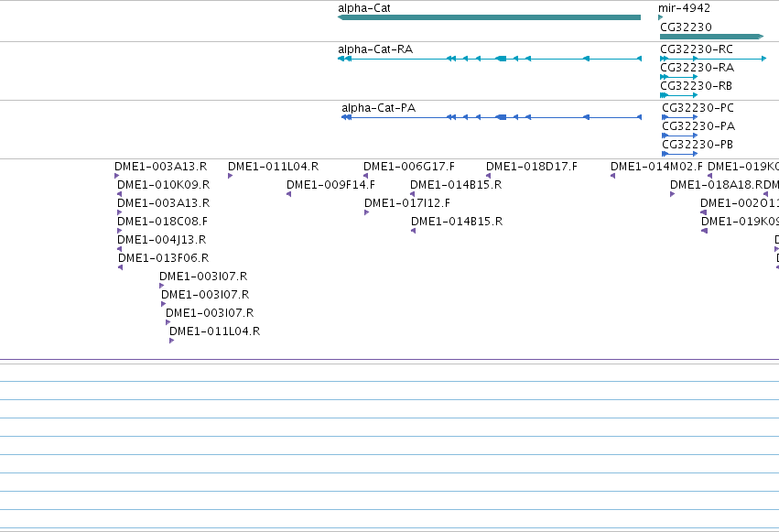Select the CG32230-PC protein label
The height and width of the screenshot is (532, 779).
698,108
